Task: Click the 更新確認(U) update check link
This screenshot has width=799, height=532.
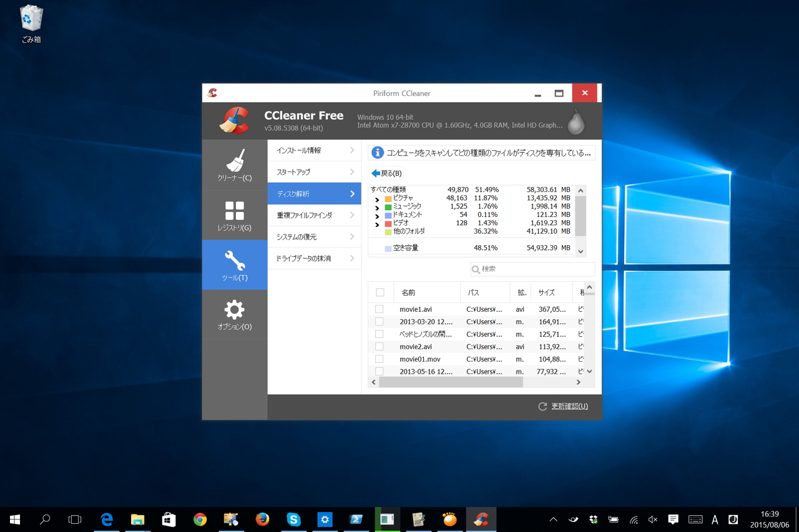Action: click(569, 406)
